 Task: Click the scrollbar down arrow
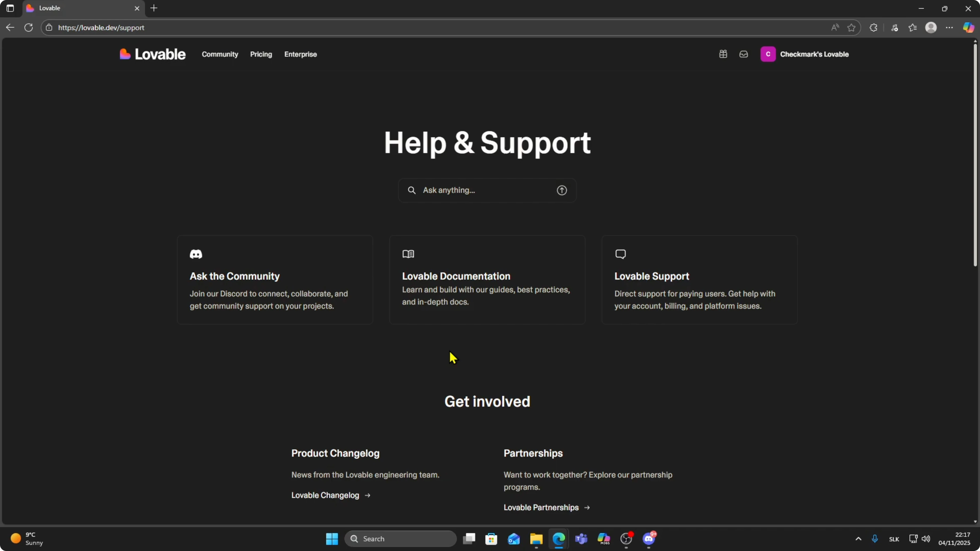click(x=975, y=522)
